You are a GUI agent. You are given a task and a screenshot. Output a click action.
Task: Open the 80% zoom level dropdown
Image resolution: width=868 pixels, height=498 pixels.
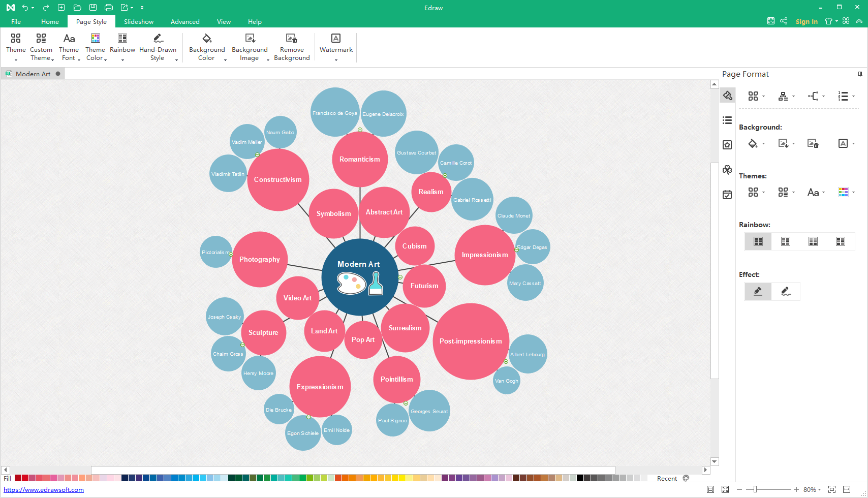coord(812,489)
